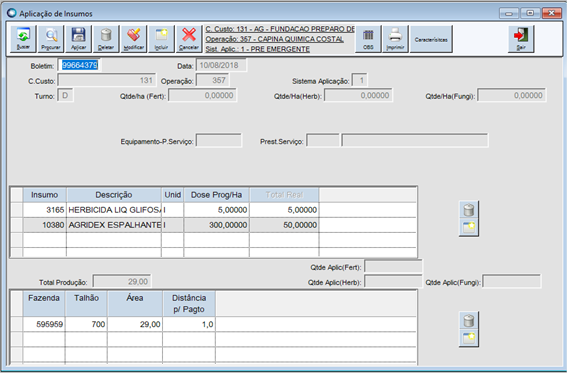
Task: Click the Qtde/ha (Fert) field
Action: pyautogui.click(x=202, y=95)
